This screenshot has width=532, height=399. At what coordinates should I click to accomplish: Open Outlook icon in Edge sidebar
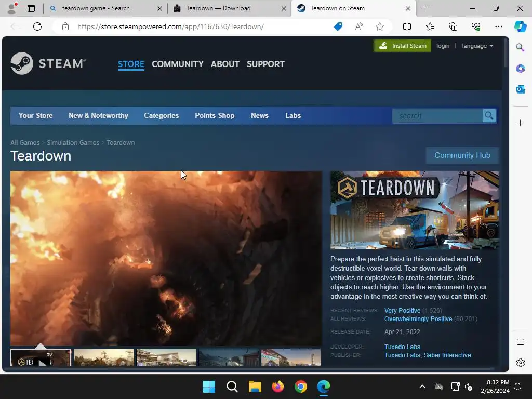tap(520, 89)
